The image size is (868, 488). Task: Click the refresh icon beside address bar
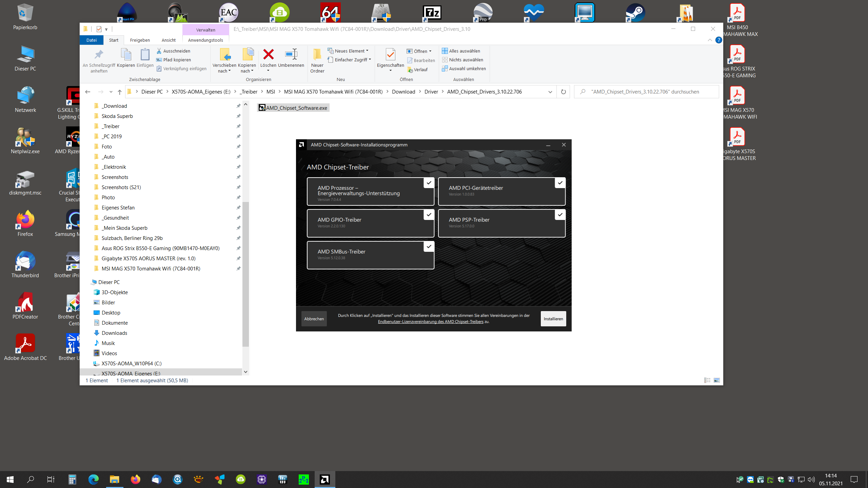(x=563, y=92)
